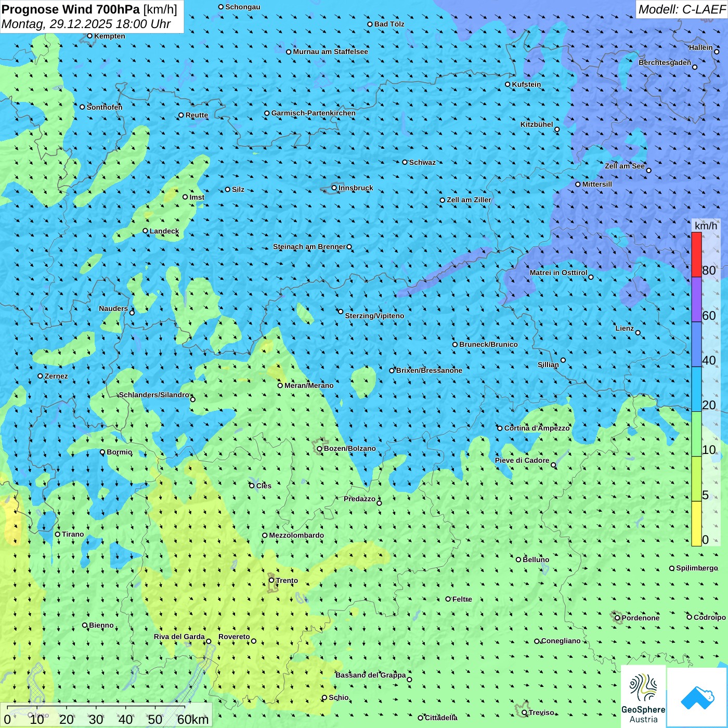The width and height of the screenshot is (728, 728).
Task: Click the Sterzing/Vipiteno marker
Action: [341, 311]
